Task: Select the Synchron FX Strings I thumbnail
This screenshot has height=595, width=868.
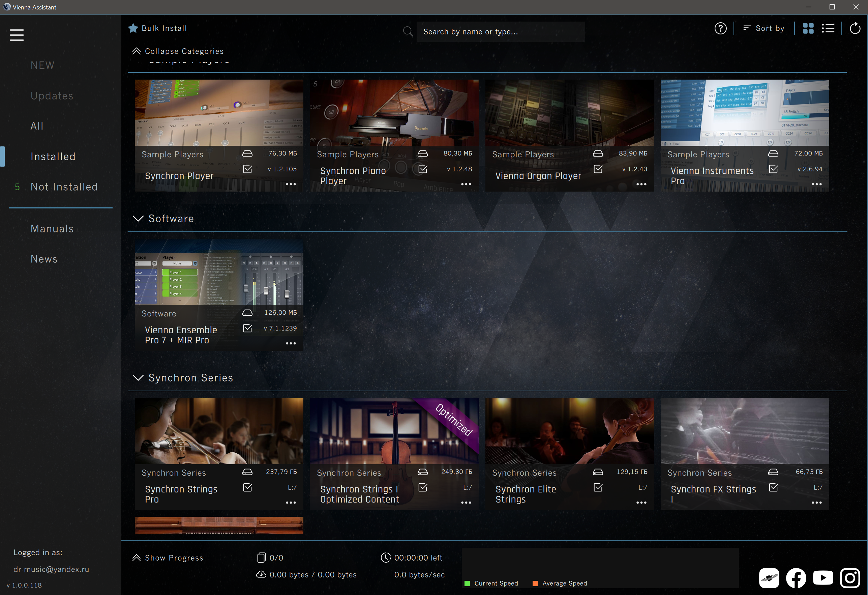Action: [745, 431]
